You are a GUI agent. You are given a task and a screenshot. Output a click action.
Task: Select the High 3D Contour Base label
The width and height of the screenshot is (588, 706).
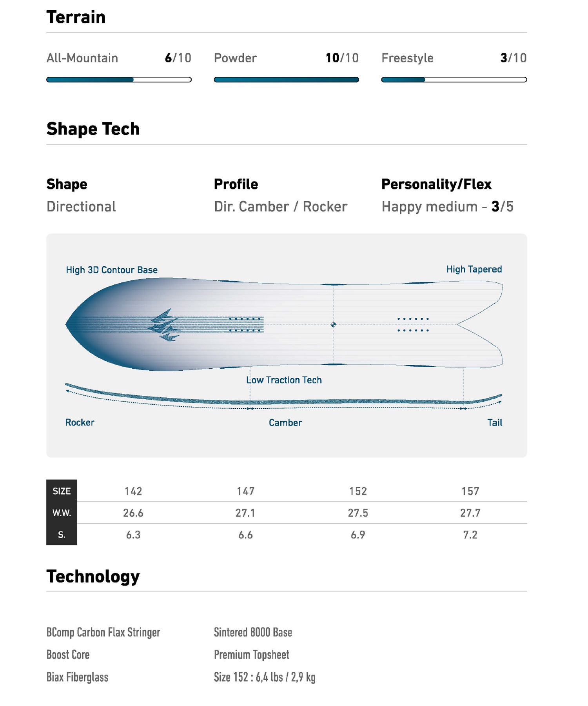pos(112,270)
